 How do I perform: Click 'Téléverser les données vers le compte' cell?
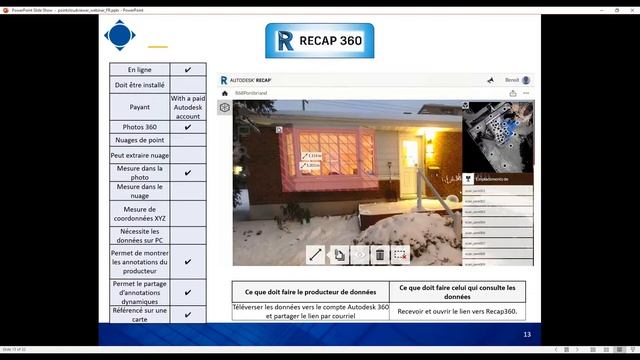(x=311, y=311)
